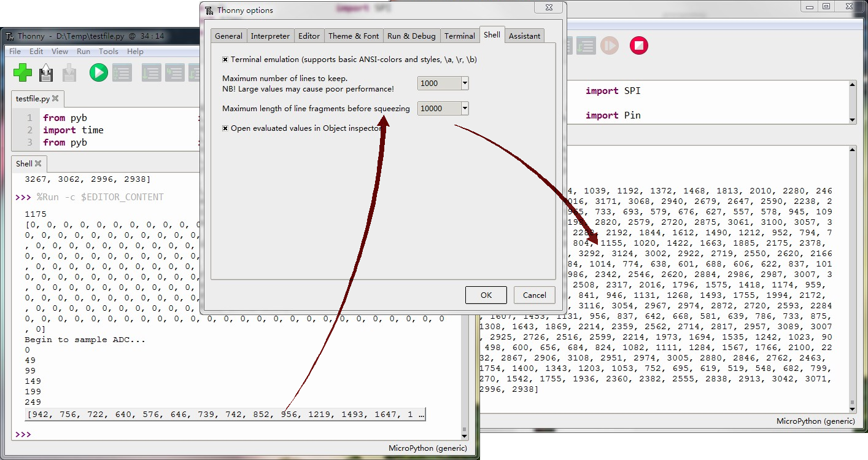
Task: Toggle Open evaluated values in Object inspector
Action: click(x=225, y=128)
